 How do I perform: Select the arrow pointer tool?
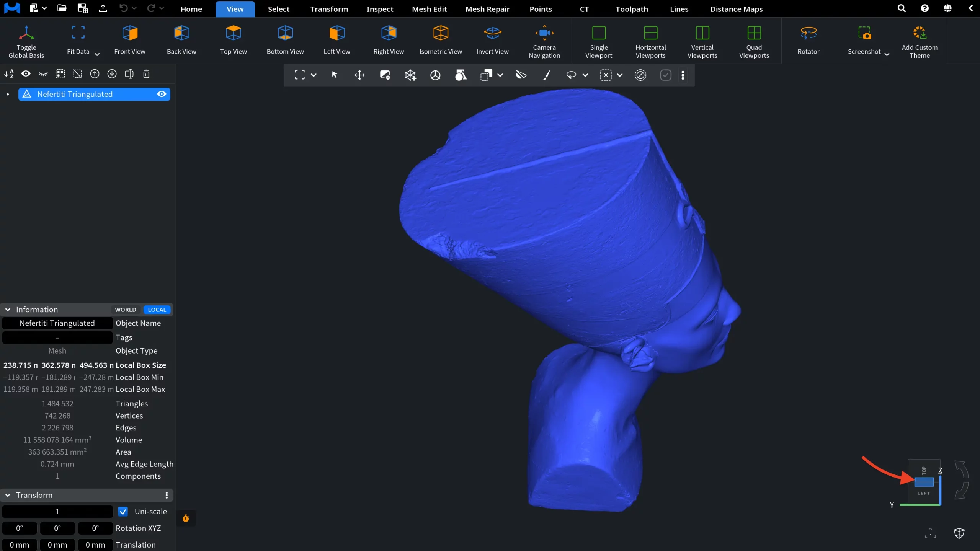[334, 75]
